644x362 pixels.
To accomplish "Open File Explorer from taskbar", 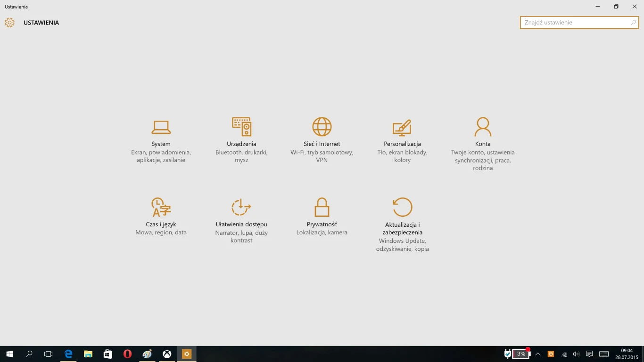I will click(x=88, y=354).
